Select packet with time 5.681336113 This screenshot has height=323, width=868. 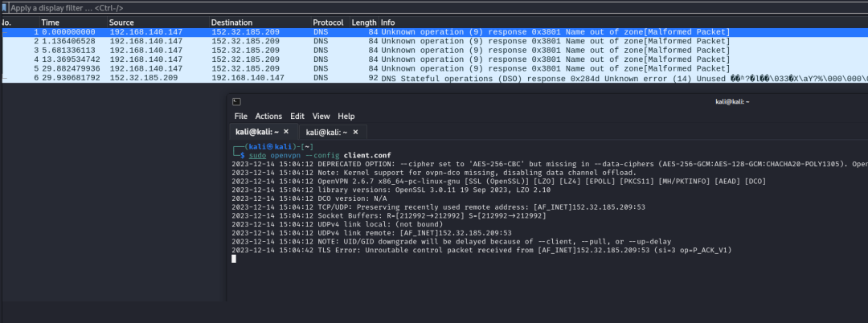click(x=434, y=51)
